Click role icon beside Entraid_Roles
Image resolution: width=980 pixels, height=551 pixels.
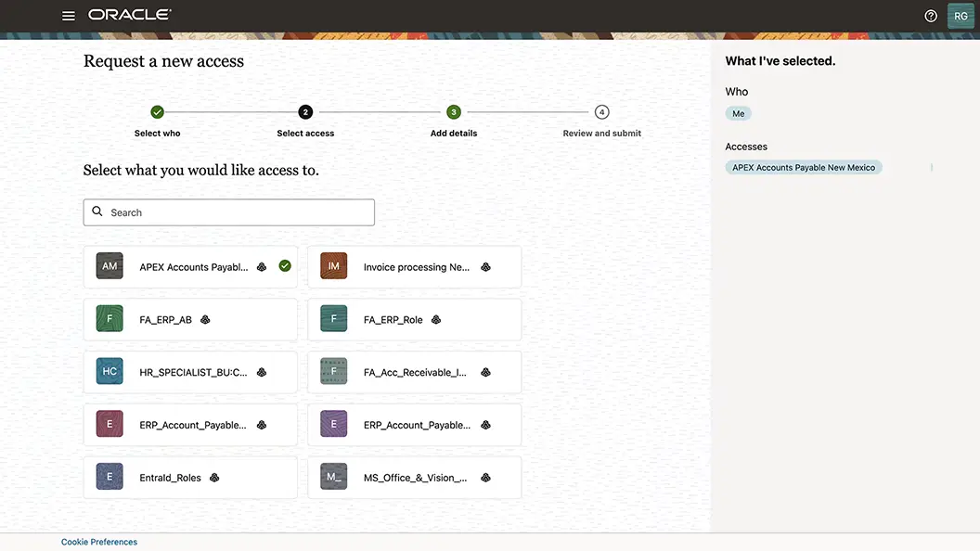[214, 478]
